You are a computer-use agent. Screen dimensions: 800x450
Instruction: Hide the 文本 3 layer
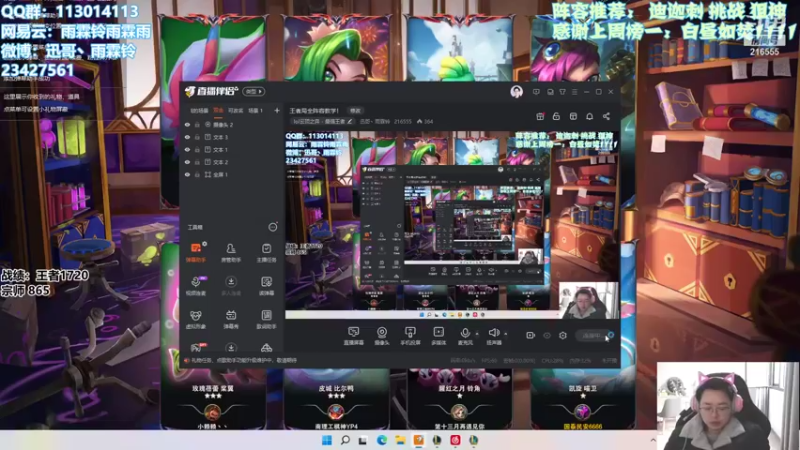(x=187, y=137)
